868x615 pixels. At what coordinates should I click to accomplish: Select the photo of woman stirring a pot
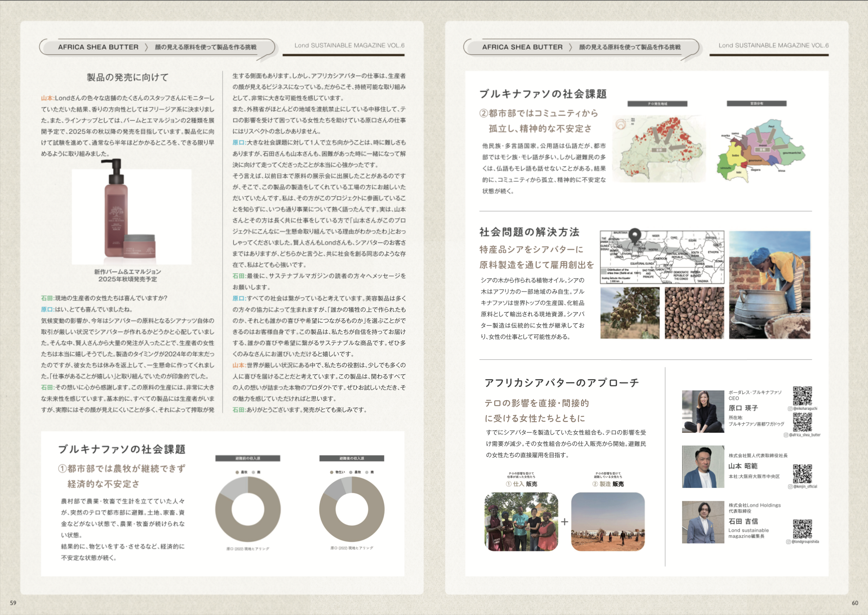coord(770,285)
